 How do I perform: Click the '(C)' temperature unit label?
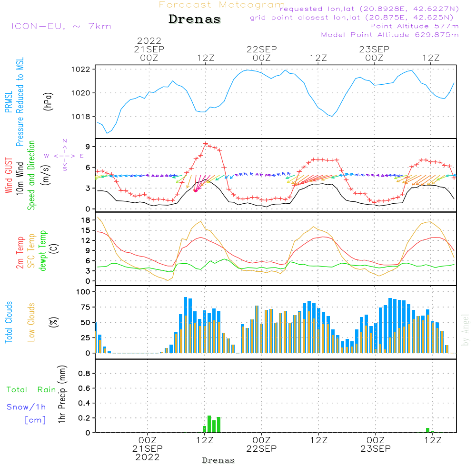pyautogui.click(x=54, y=248)
